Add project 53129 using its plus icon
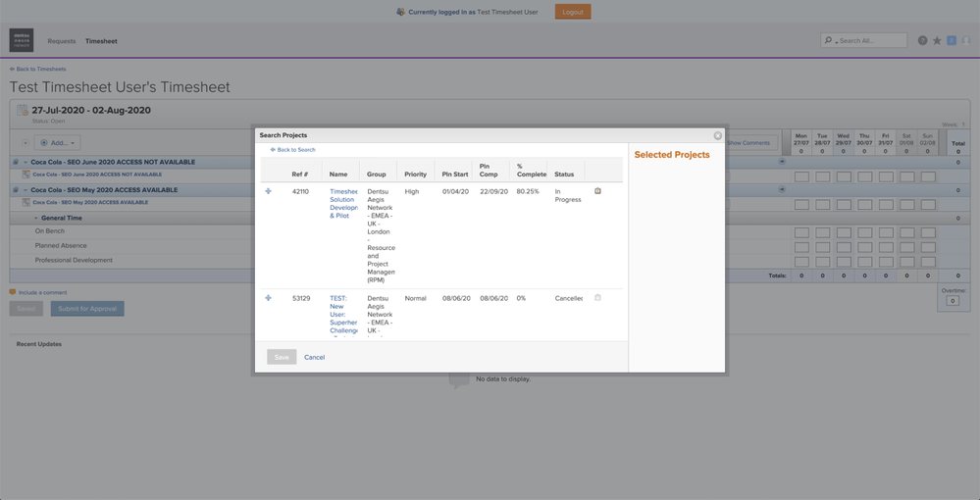Screen dimensions: 980x500 pyautogui.click(x=268, y=298)
